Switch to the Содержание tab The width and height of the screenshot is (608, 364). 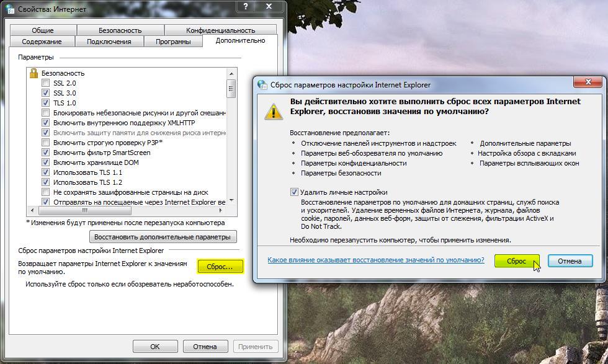point(42,42)
